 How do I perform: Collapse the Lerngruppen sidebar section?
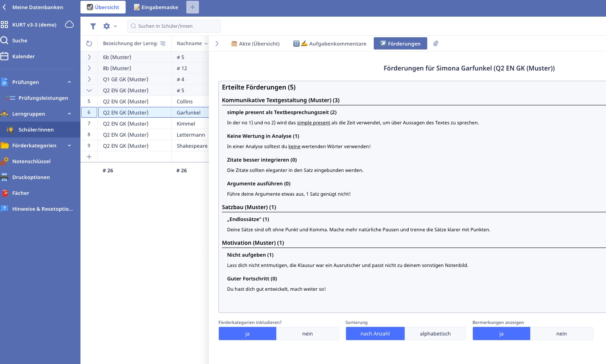click(69, 114)
